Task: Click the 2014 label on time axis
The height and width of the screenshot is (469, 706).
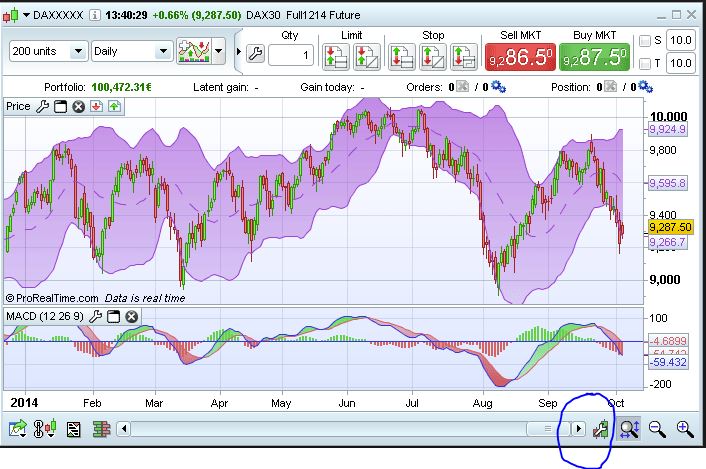Action: pyautogui.click(x=24, y=402)
